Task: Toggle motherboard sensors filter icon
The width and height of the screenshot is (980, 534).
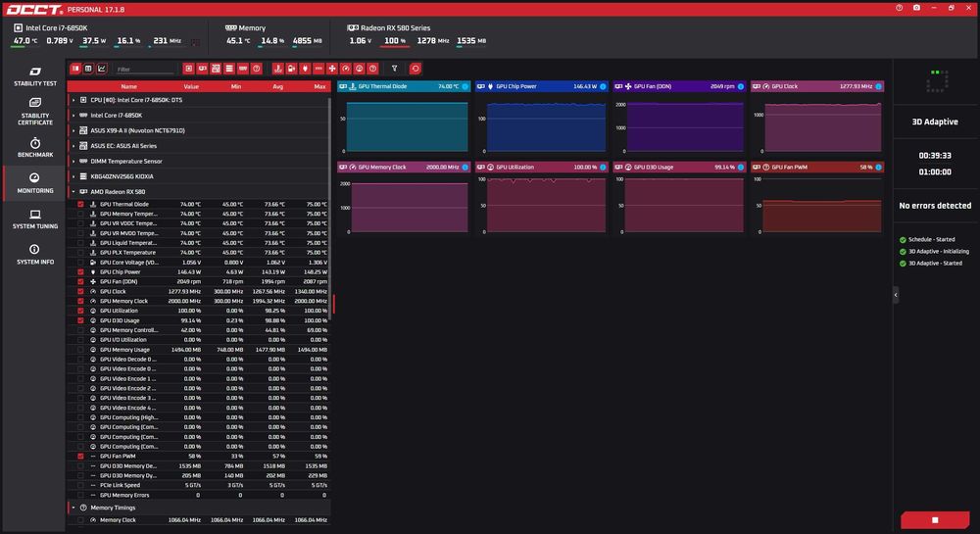Action: tap(216, 69)
